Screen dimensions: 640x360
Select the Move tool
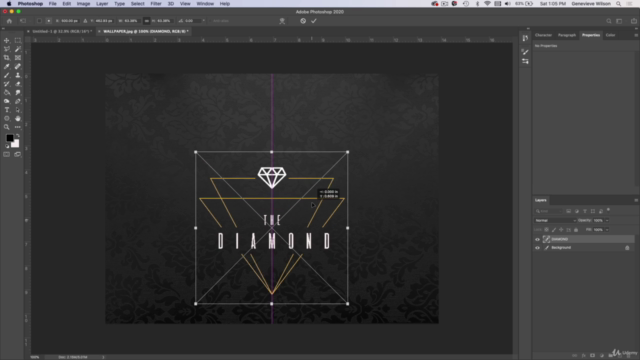7,40
